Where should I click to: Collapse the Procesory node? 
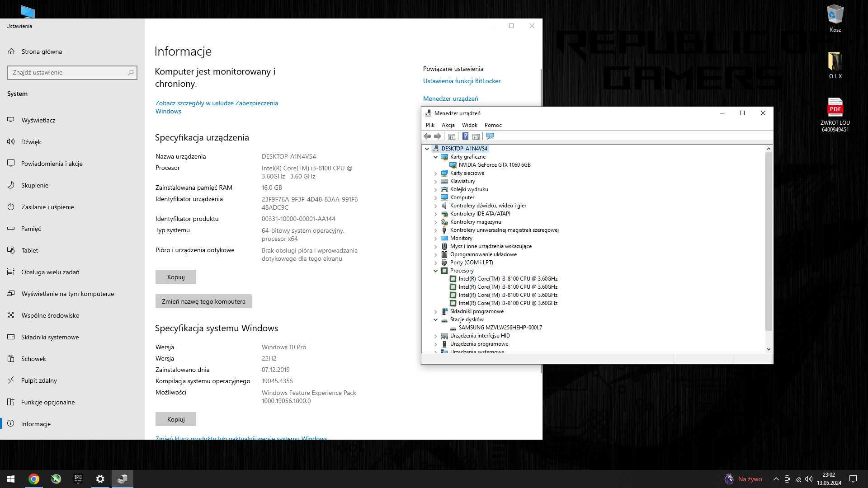click(x=436, y=271)
